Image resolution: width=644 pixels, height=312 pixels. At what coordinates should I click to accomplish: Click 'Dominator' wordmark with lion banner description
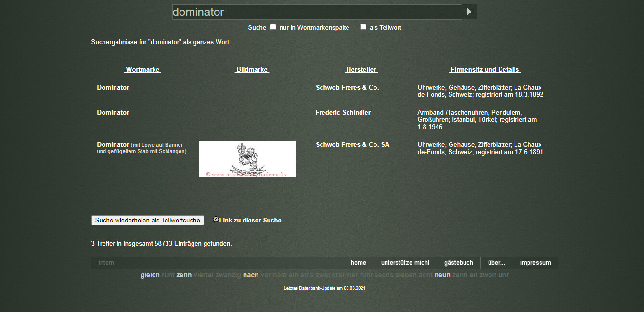(142, 148)
